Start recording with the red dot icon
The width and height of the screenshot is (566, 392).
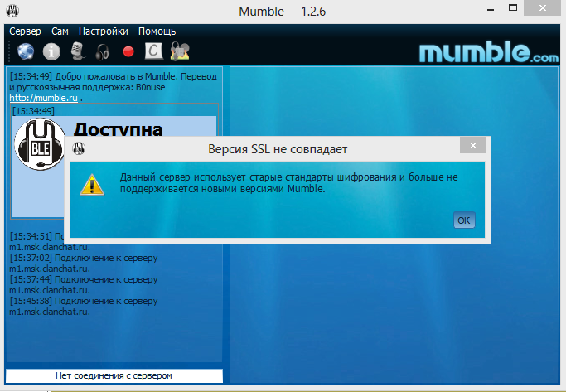128,51
